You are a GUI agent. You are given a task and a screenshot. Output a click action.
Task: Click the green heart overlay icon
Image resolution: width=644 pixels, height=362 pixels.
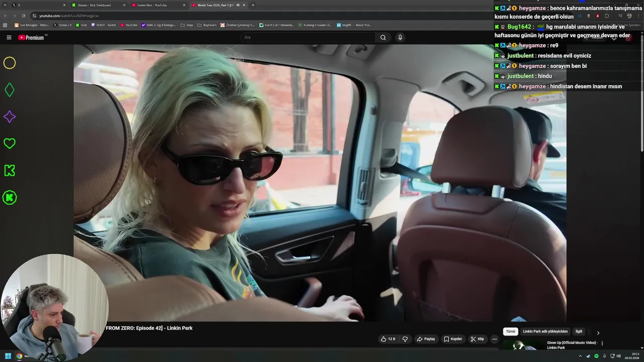click(x=10, y=143)
